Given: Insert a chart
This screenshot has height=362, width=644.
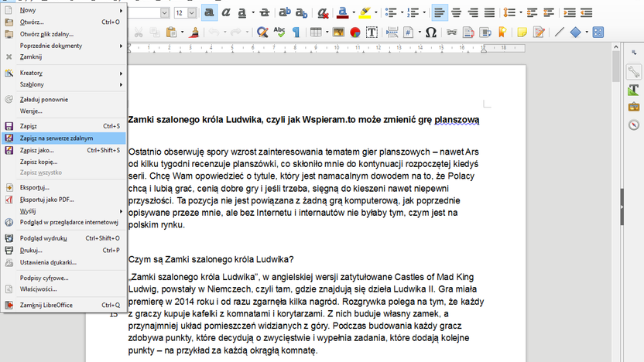Looking at the screenshot, I should click(x=355, y=32).
